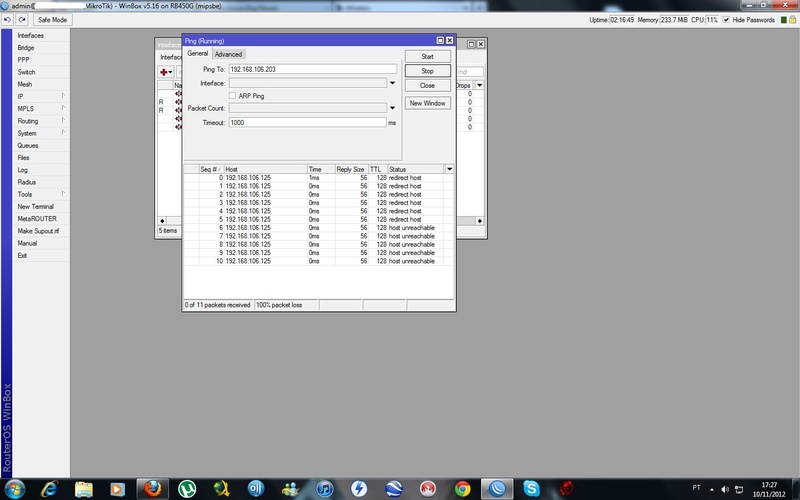Open Google Earth from taskbar

coord(393,489)
